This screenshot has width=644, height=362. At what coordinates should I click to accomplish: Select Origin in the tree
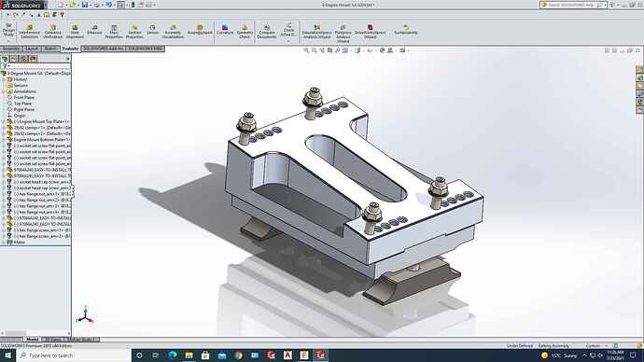[x=20, y=116]
